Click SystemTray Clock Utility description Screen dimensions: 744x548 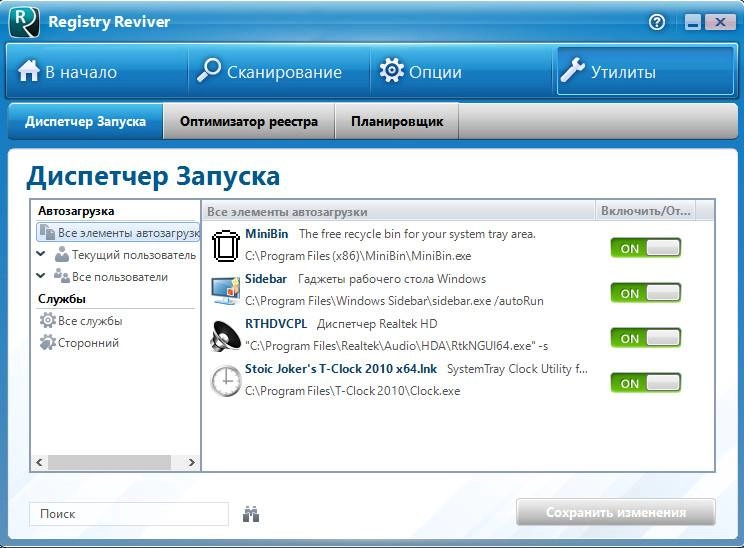(x=517, y=369)
